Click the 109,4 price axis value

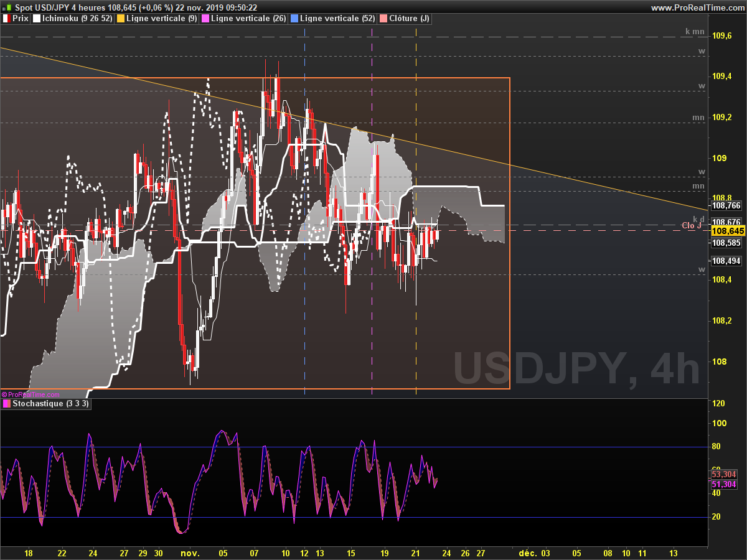tap(721, 77)
